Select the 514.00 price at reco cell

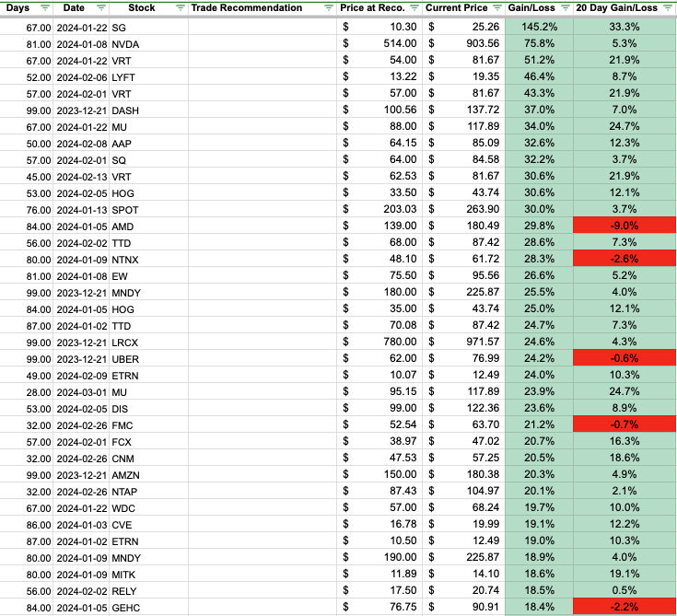(379, 43)
